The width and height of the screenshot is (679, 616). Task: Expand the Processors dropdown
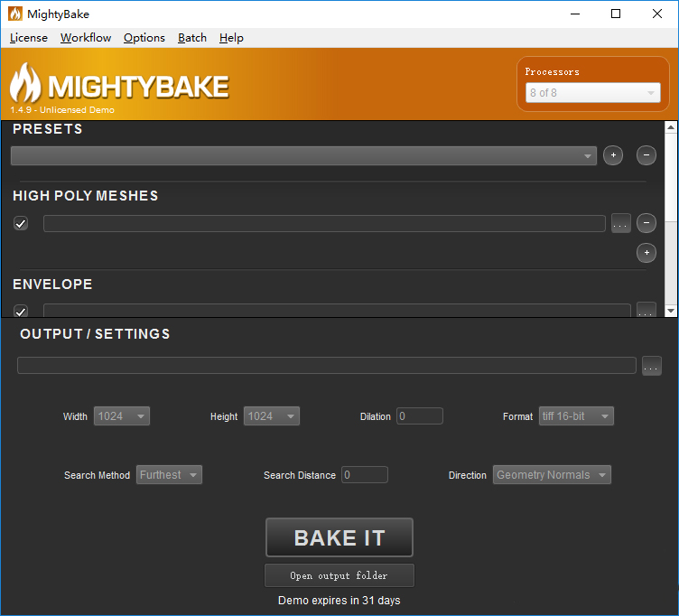tap(593, 93)
